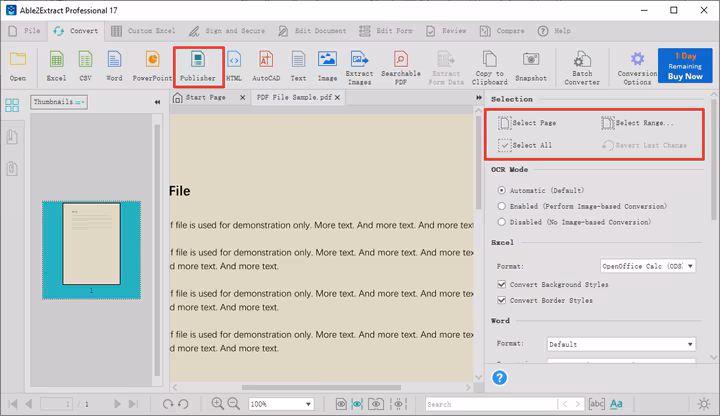
Task: Go to the next page arrow
Action: coord(117,404)
